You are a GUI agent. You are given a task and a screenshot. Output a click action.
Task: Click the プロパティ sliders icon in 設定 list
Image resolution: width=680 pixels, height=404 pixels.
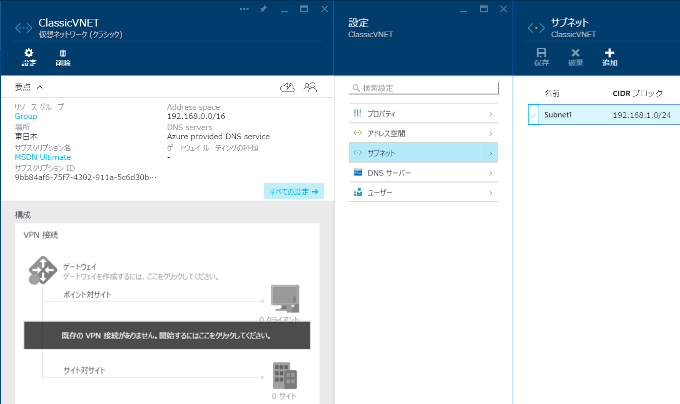pos(357,113)
